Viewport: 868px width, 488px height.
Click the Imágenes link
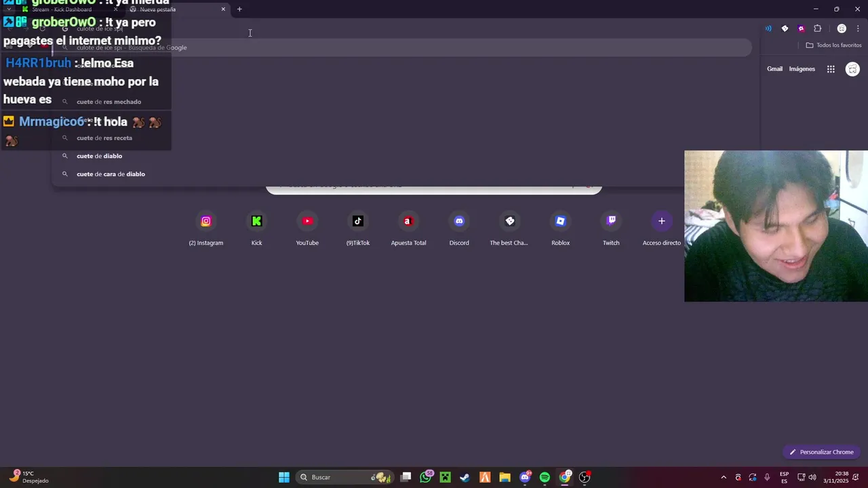[802, 69]
